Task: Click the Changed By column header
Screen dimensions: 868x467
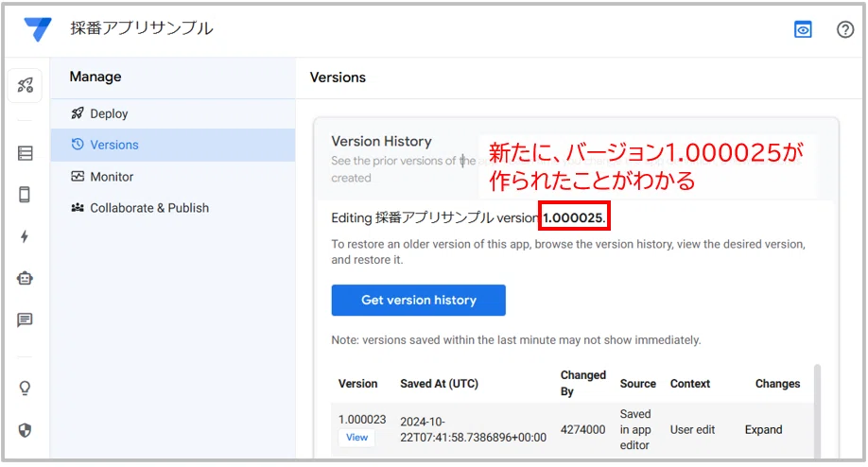Action: (582, 383)
